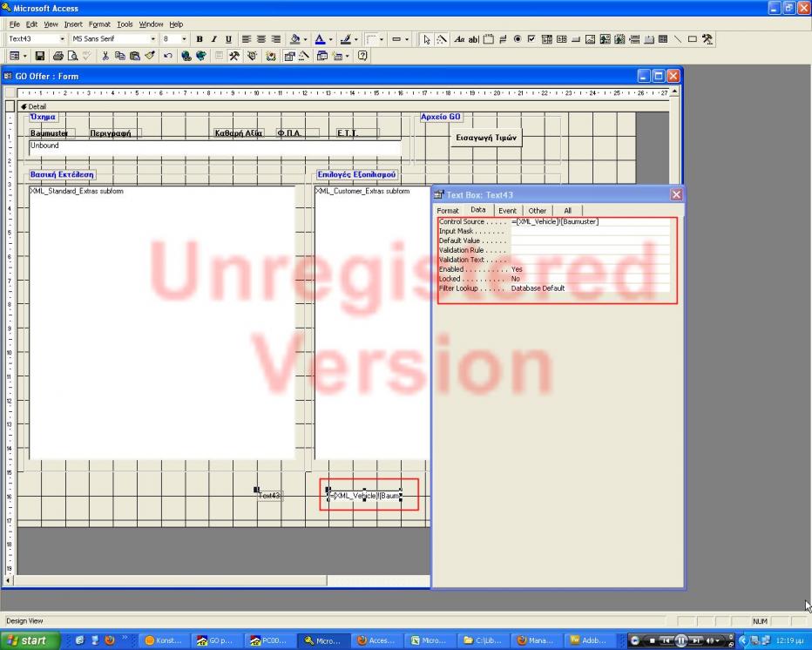Open the View button dropdown arrow
The height and width of the screenshot is (650, 812).
[25, 56]
